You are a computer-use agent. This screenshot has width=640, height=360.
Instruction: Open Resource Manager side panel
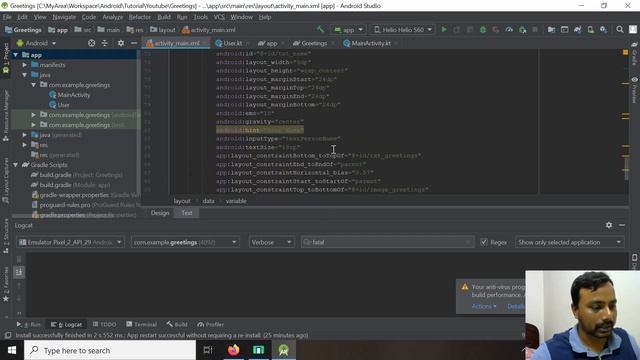pos(6,116)
